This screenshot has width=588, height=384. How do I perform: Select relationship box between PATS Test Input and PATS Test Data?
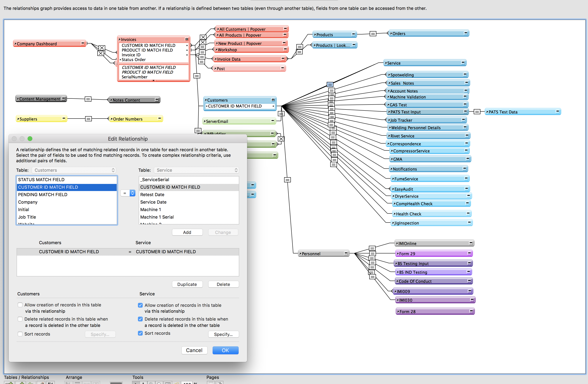tap(477, 112)
